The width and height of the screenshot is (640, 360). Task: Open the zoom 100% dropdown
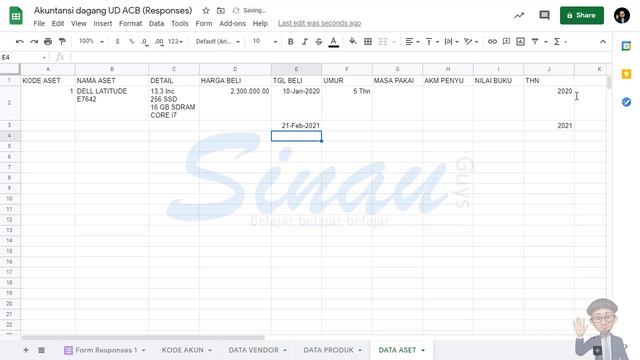[x=91, y=41]
